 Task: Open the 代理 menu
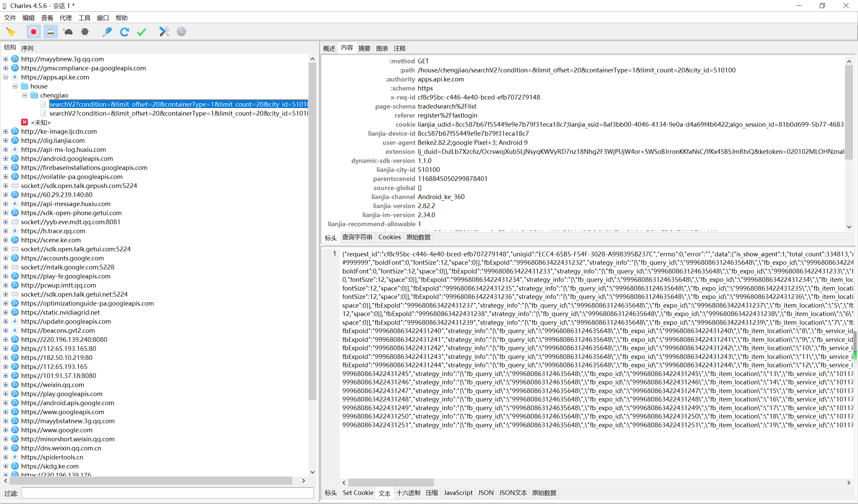(65, 18)
